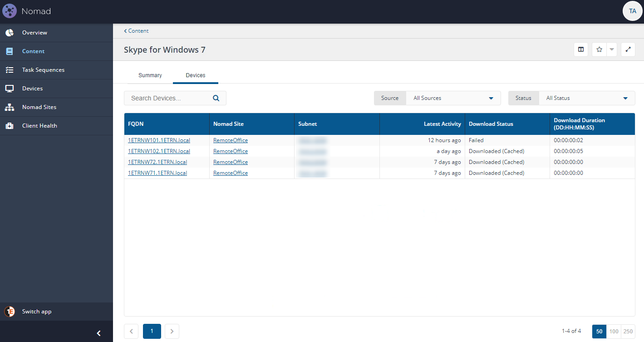
Task: Open Task Sequences in the sidebar
Action: 56,70
